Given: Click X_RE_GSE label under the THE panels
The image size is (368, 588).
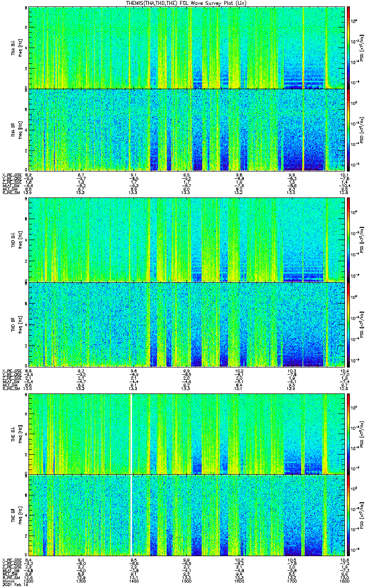Looking at the screenshot, I should point(11,560).
